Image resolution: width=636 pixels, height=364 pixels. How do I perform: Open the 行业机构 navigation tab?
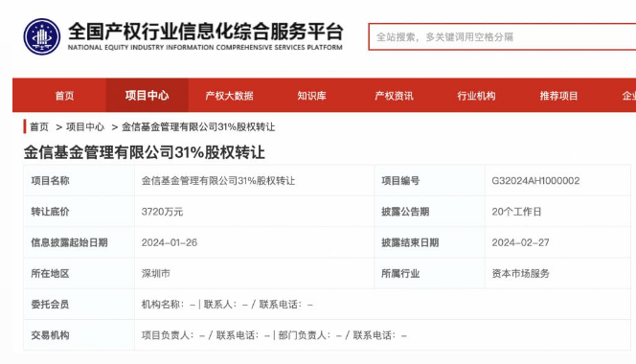[476, 96]
